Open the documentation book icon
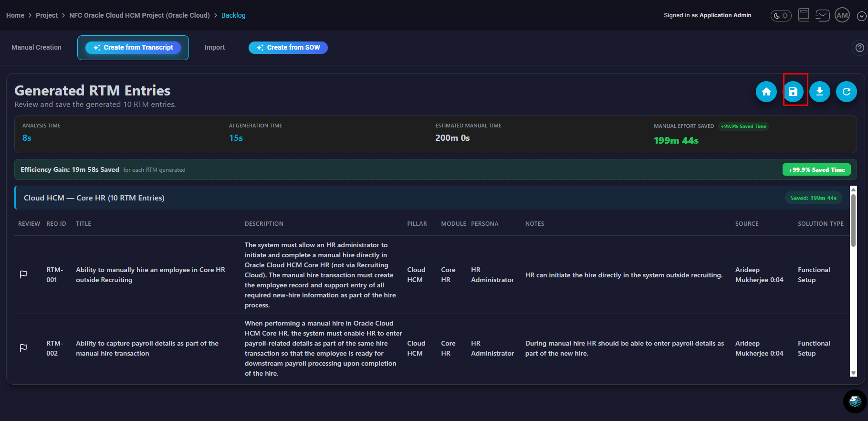 tap(804, 15)
